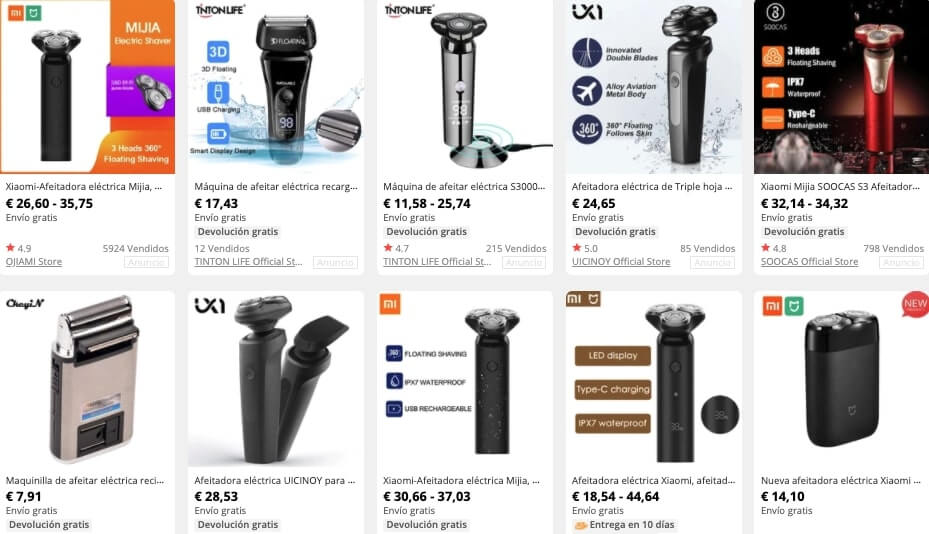Click the Anuncio badge beside OJIAMI Store

click(146, 262)
